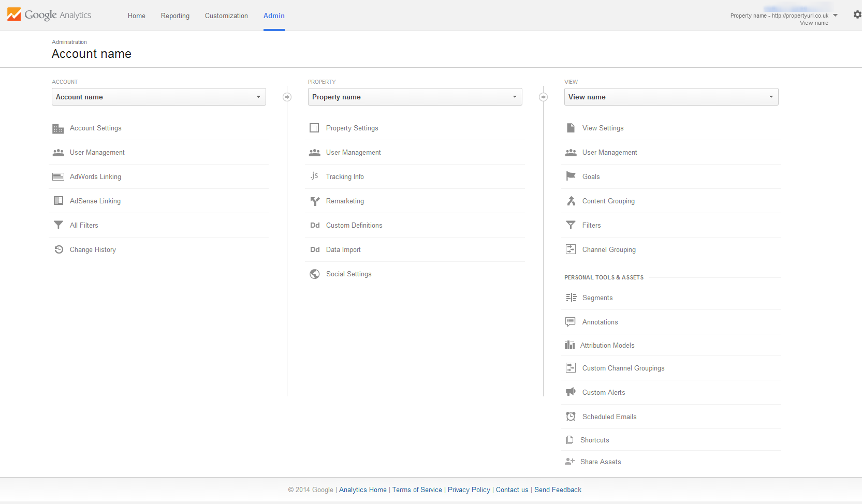Click the Change History clock icon
The image size is (862, 504).
[x=59, y=249]
